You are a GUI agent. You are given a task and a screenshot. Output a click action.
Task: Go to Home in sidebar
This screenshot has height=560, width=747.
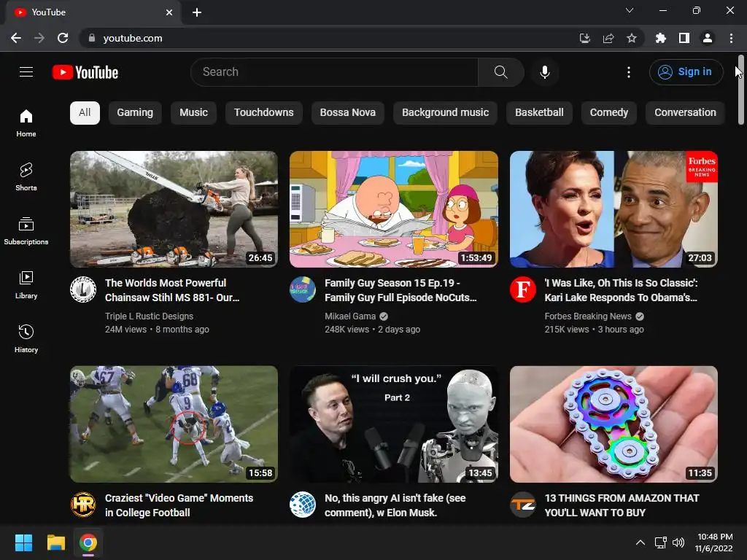coord(26,122)
